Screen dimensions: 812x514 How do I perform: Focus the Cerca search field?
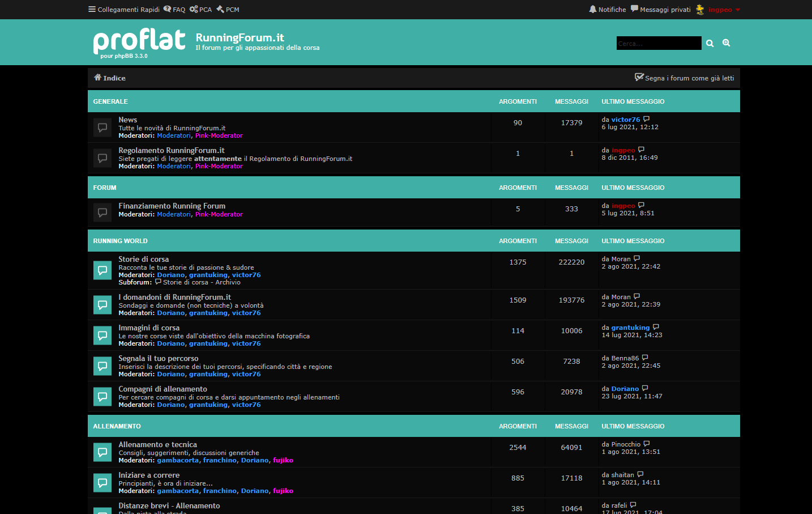[659, 43]
